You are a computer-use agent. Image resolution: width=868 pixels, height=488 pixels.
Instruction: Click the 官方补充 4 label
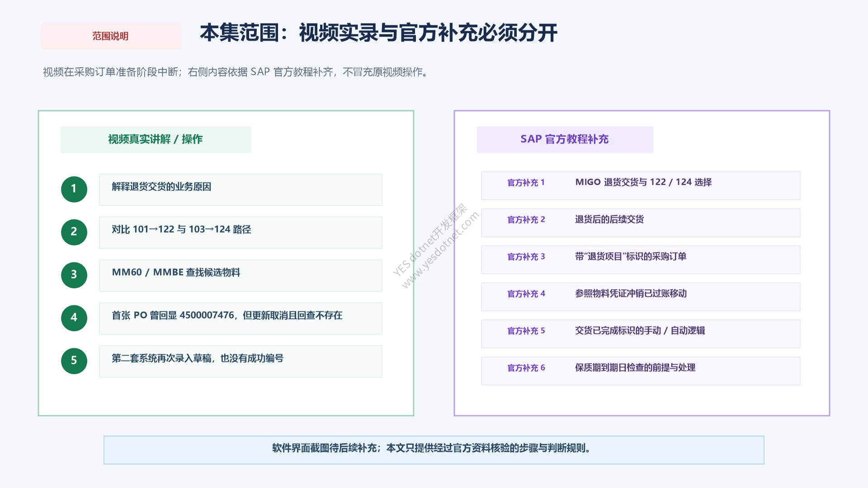tap(526, 294)
